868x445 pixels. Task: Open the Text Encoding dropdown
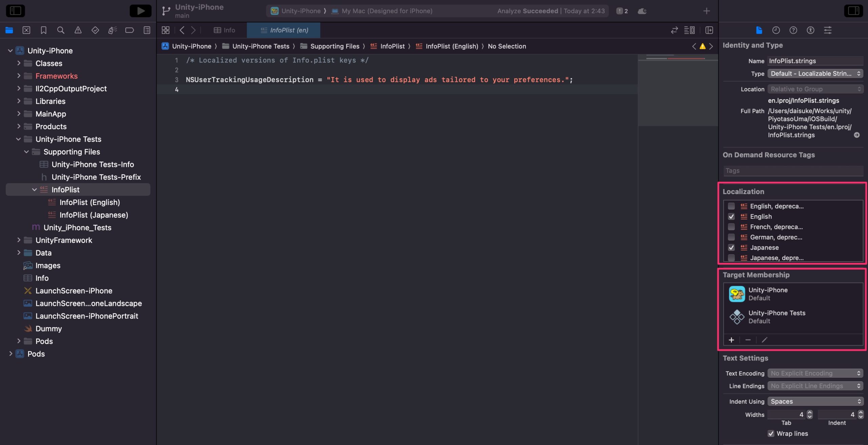[815, 373]
